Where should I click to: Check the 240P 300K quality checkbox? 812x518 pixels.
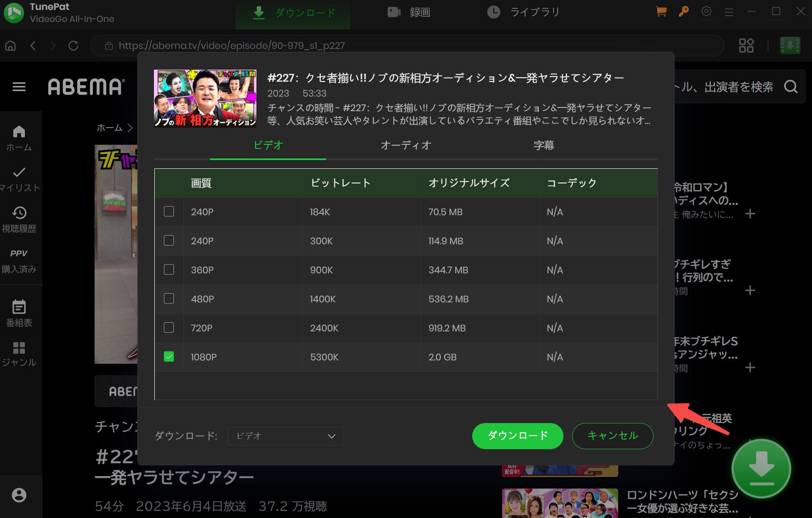(x=169, y=241)
